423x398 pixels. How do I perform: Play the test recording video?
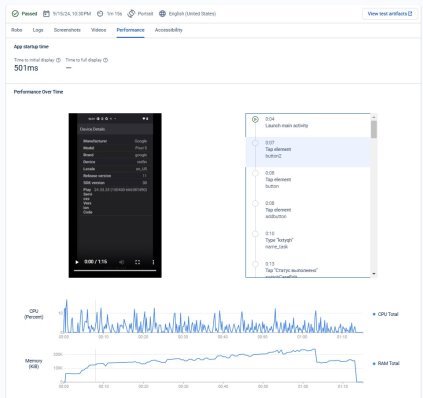coord(77,262)
